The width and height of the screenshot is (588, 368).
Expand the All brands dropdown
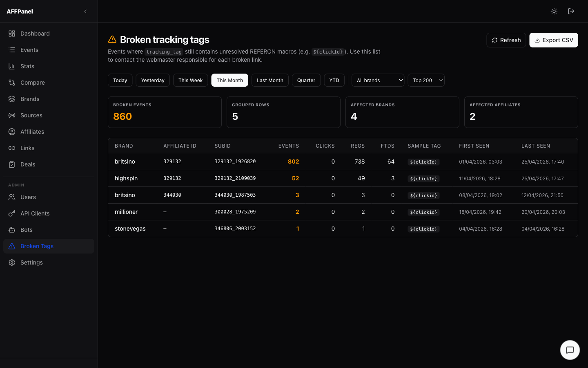[378, 80]
